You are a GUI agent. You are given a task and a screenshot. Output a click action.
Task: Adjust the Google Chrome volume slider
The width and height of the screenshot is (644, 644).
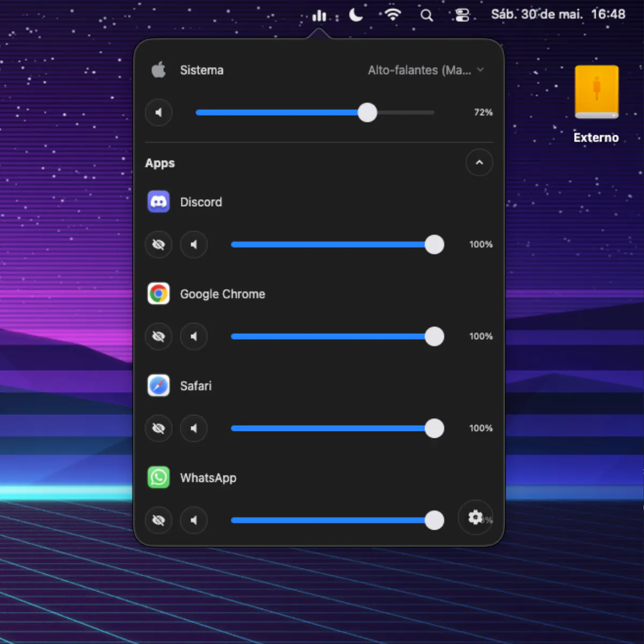337,336
